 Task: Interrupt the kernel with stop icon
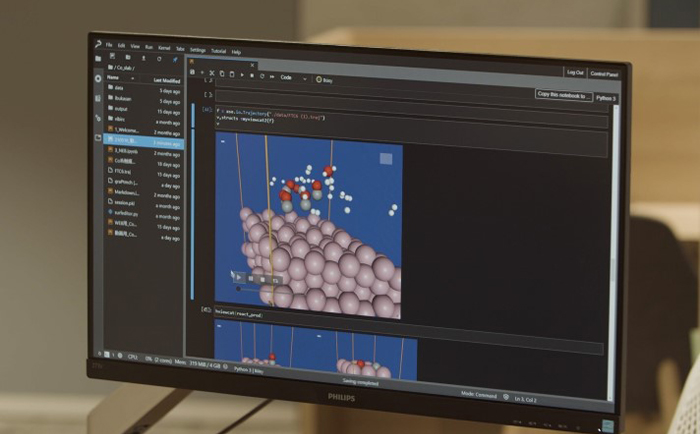click(x=252, y=75)
